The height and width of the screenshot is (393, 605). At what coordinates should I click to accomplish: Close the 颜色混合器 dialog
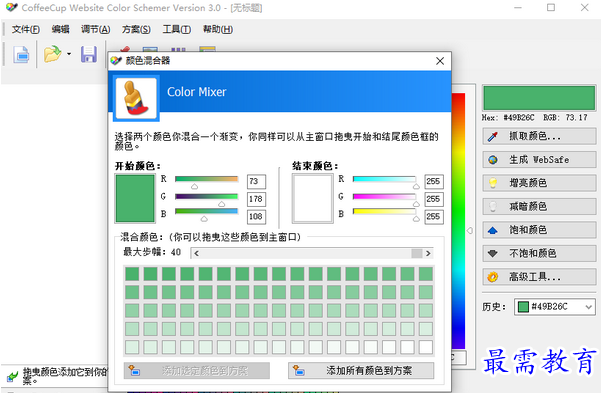point(440,61)
